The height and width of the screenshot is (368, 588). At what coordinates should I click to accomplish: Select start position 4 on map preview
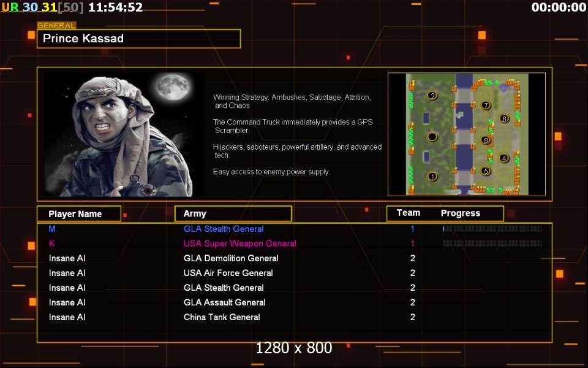pos(504,158)
